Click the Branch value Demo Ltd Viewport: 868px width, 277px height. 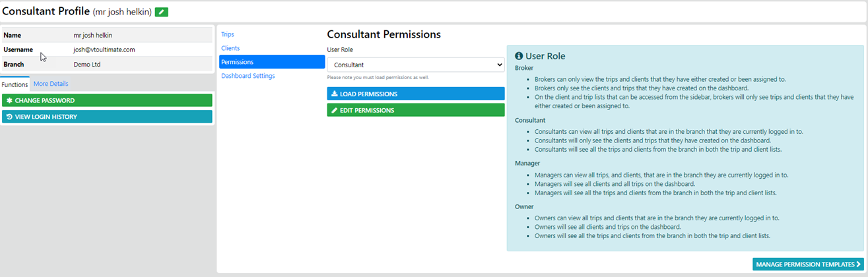tap(87, 65)
